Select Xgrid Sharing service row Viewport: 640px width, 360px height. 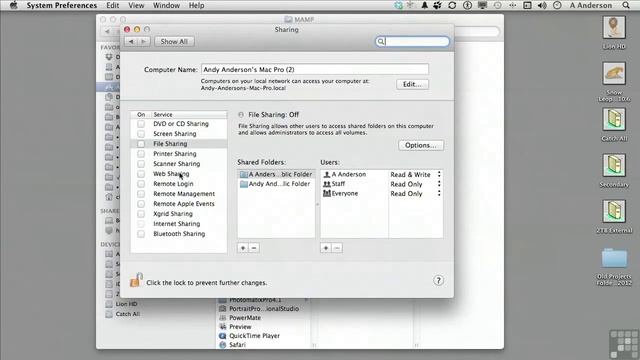point(179,214)
